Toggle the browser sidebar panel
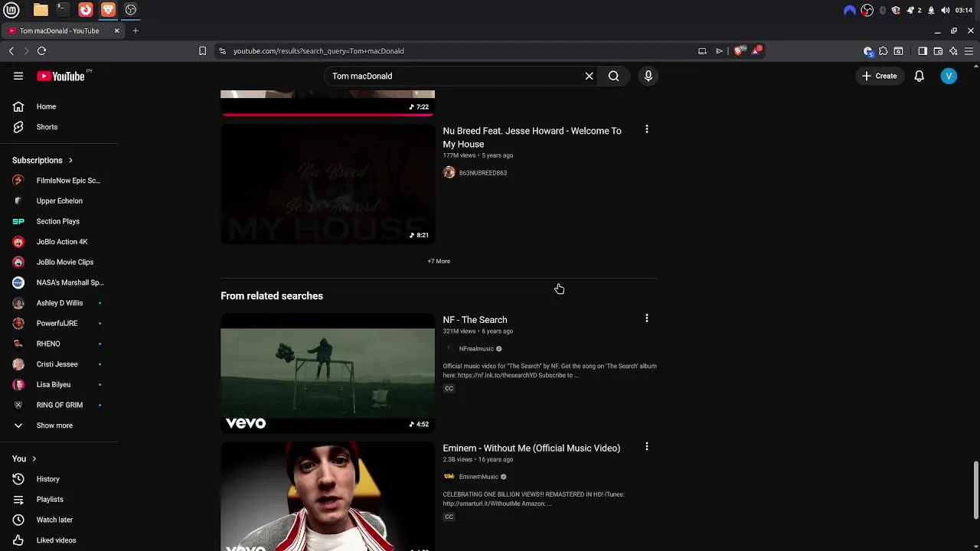 [x=923, y=51]
